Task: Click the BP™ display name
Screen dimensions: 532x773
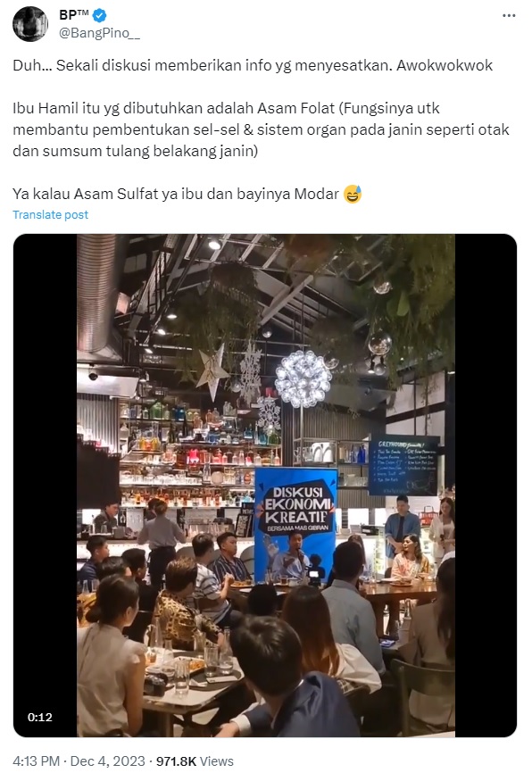Action: click(x=74, y=15)
